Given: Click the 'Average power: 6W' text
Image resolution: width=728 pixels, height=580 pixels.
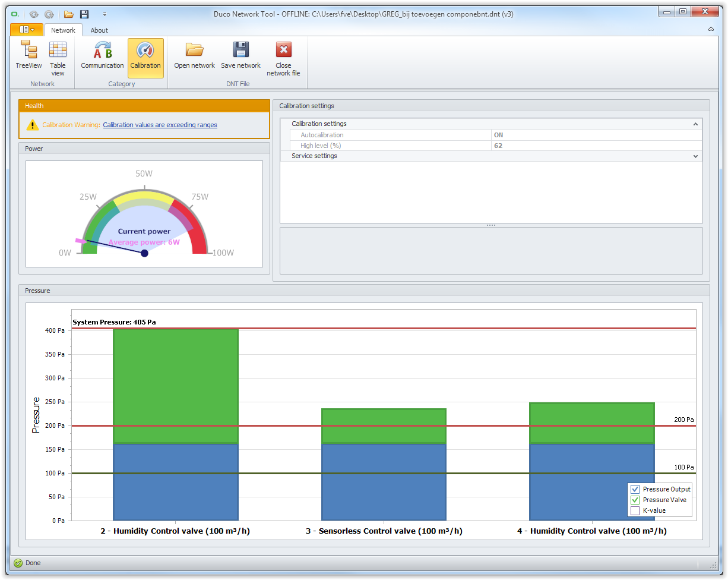Looking at the screenshot, I should 144,242.
